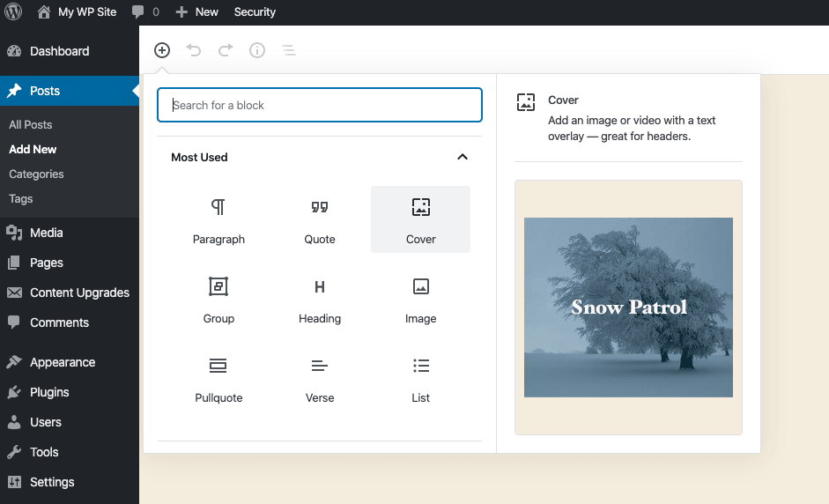Screen dimensions: 829x504
Task: Open the comments bubble in admin bar
Action: point(138,11)
